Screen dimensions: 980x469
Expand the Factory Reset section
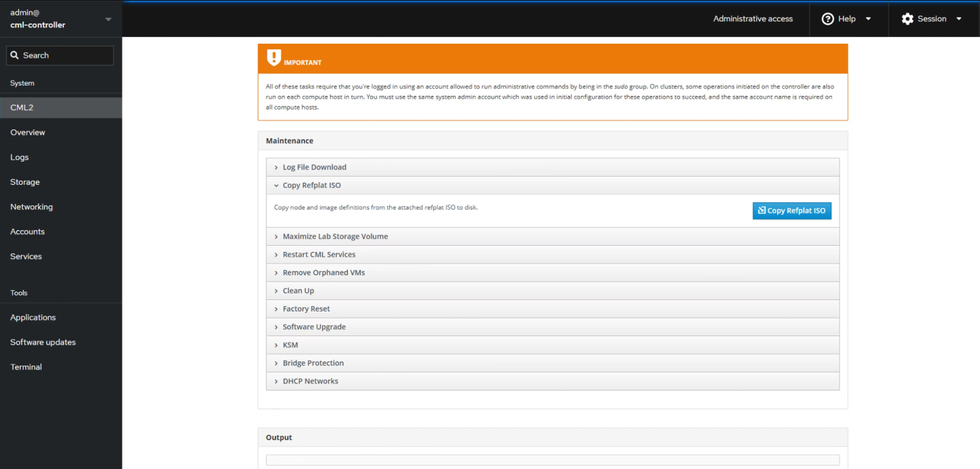point(552,309)
